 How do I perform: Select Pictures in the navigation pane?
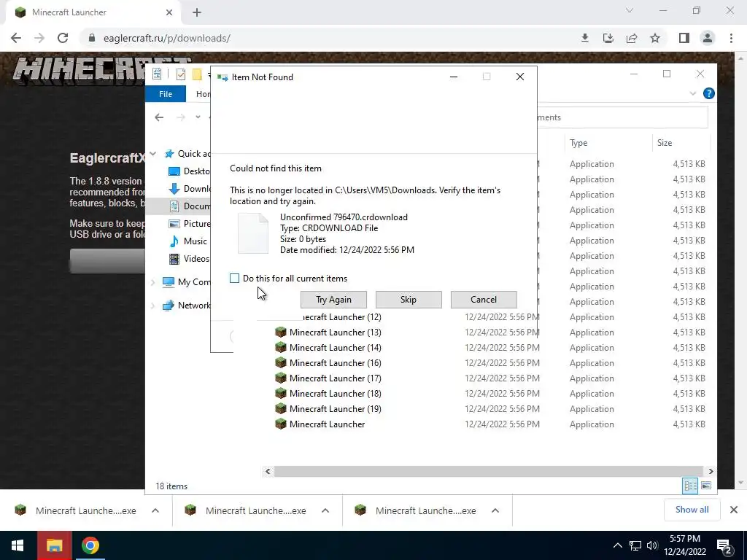point(189,224)
